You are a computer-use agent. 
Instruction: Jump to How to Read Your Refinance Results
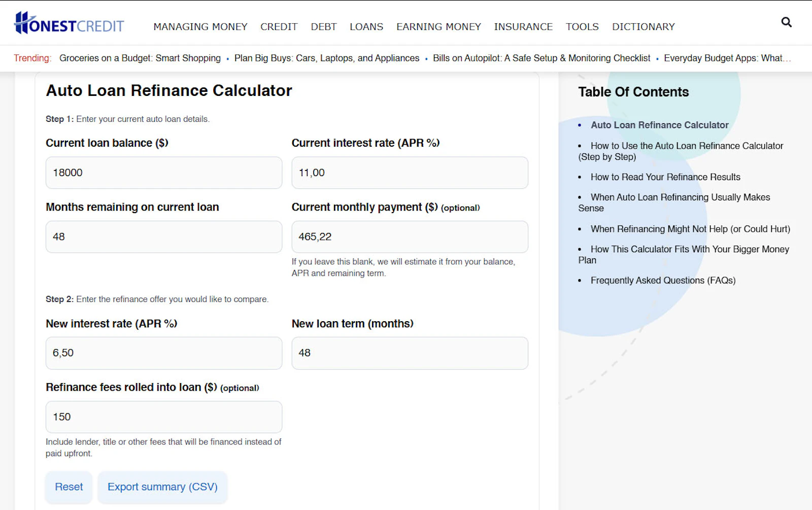pos(665,177)
